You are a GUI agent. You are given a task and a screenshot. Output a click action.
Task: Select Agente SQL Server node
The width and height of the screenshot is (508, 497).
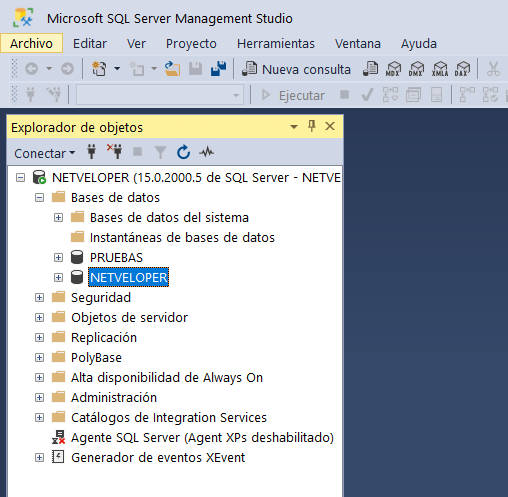(x=202, y=438)
